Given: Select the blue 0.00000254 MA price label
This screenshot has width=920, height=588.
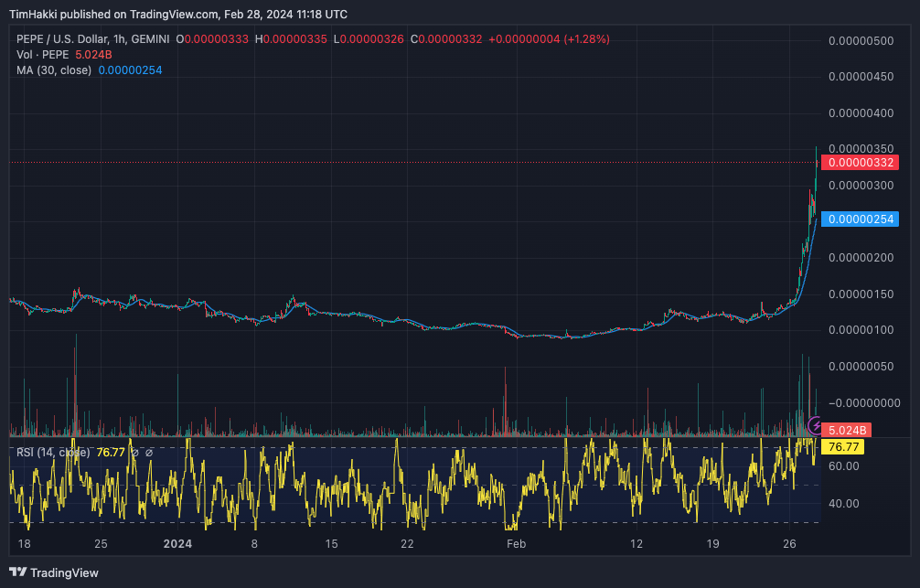Looking at the screenshot, I should point(860,219).
